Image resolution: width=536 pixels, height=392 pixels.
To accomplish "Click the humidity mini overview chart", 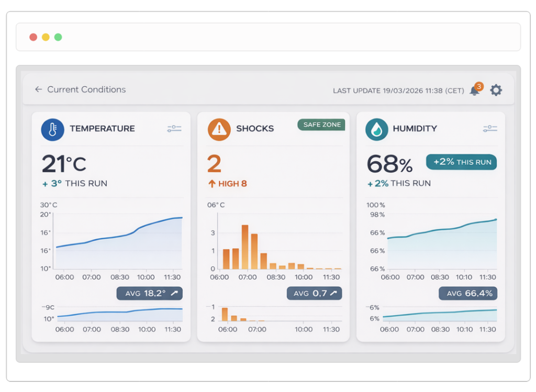I will 440,315.
